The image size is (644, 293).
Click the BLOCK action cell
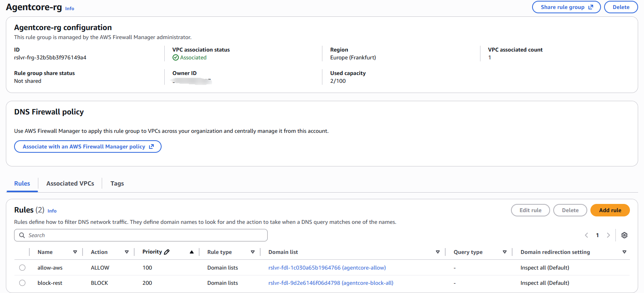click(99, 283)
